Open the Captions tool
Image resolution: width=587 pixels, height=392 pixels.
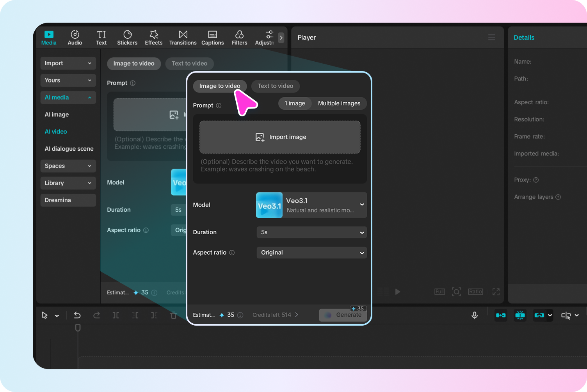pyautogui.click(x=212, y=37)
